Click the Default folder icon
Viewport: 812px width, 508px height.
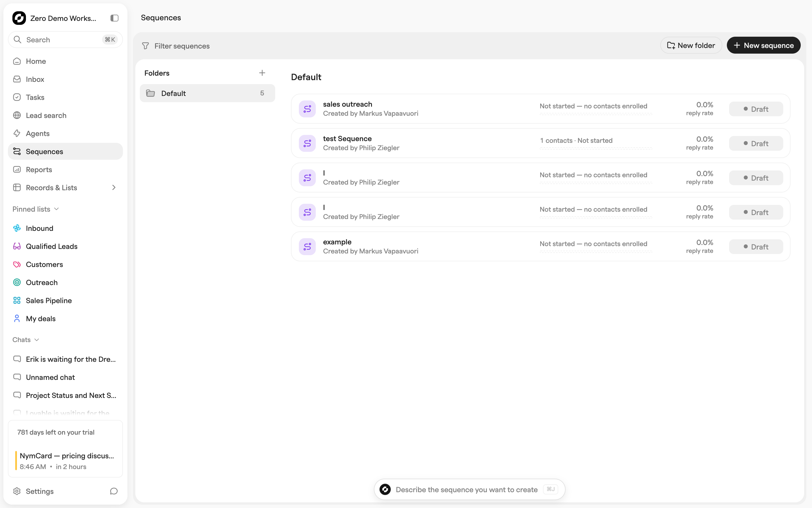(x=151, y=93)
